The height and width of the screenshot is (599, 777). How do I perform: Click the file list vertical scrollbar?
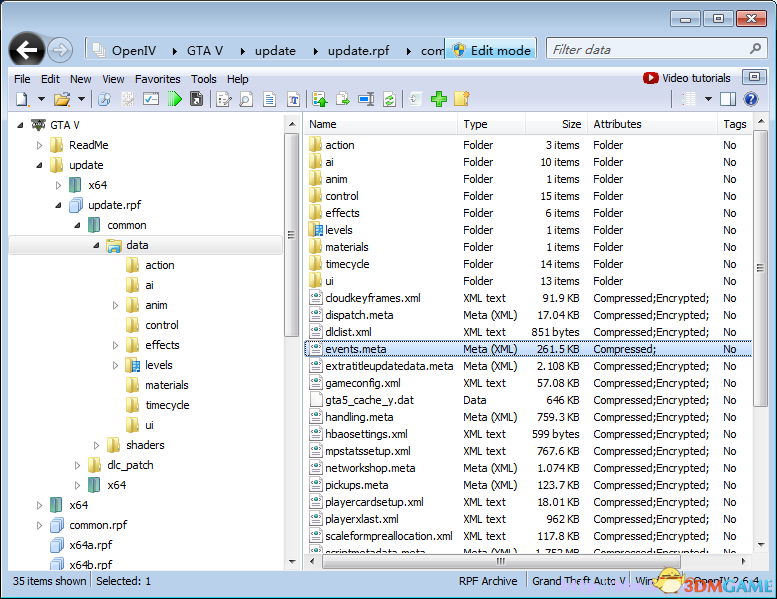pyautogui.click(x=760, y=268)
